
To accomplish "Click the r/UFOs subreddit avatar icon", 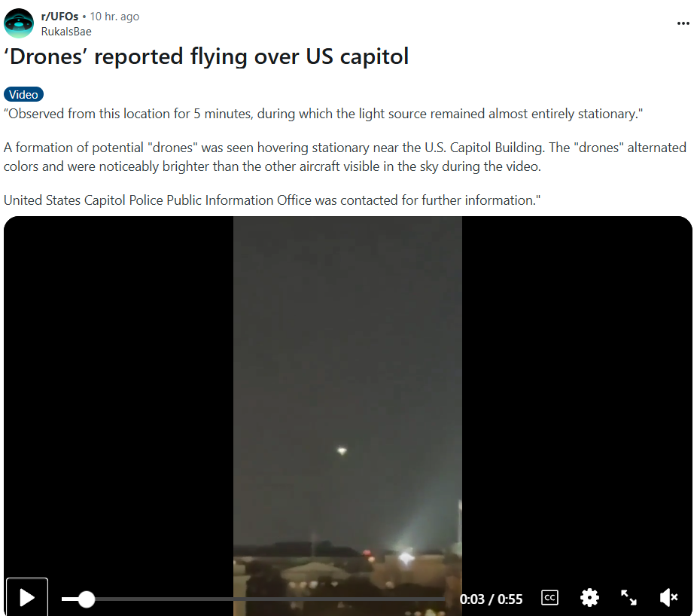I will [x=19, y=23].
